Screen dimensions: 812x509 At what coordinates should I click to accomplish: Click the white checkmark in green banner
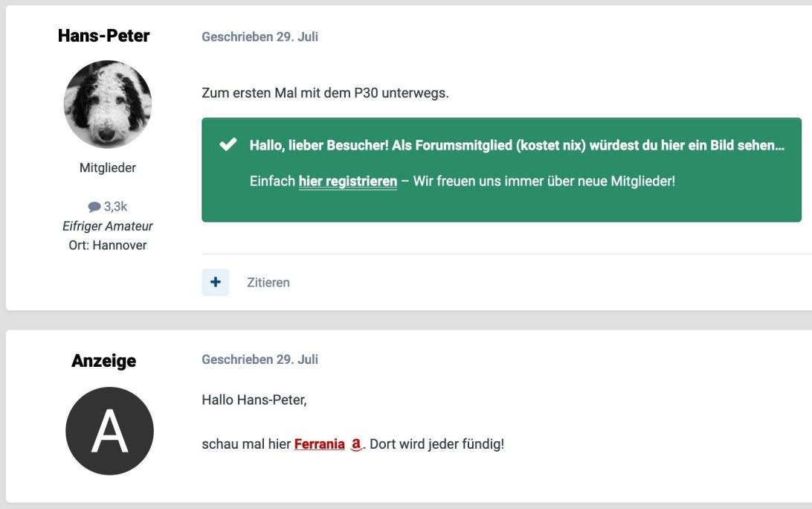click(x=228, y=144)
